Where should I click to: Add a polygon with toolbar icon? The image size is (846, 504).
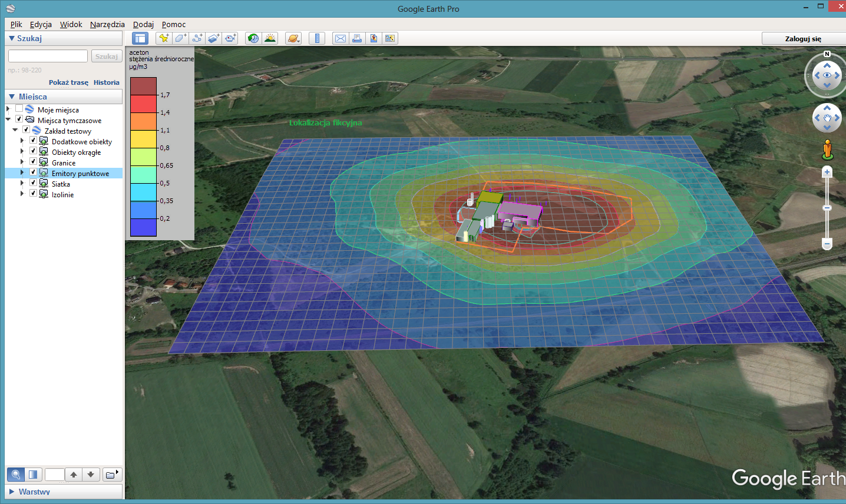(181, 38)
